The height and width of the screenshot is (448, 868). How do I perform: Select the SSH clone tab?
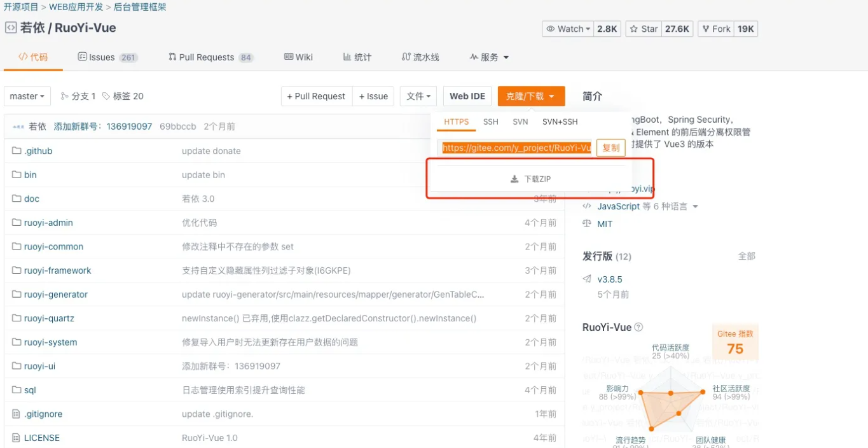click(x=491, y=122)
